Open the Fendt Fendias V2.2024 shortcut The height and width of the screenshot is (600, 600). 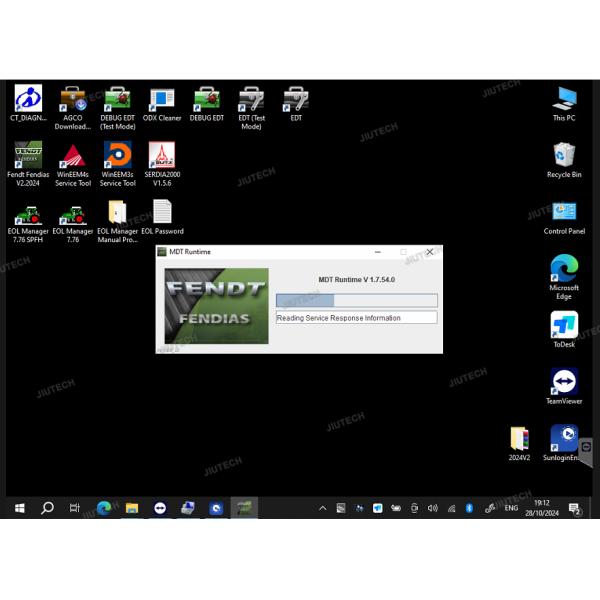[27, 157]
